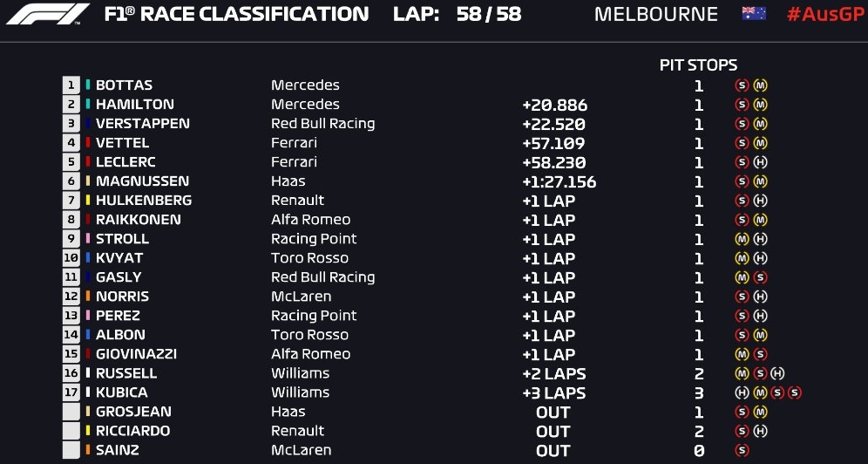Select the soft tyre icon in Sainz's row
This screenshot has width=868, height=464.
(742, 450)
